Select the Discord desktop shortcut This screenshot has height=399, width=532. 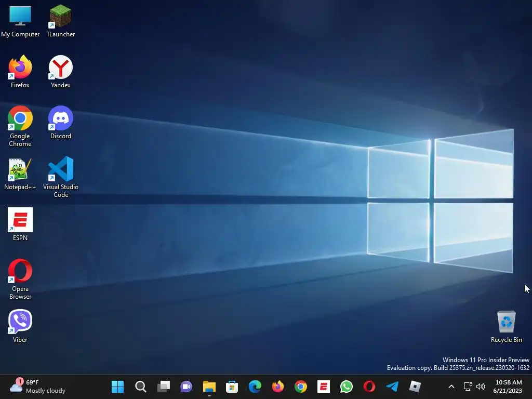click(x=60, y=123)
